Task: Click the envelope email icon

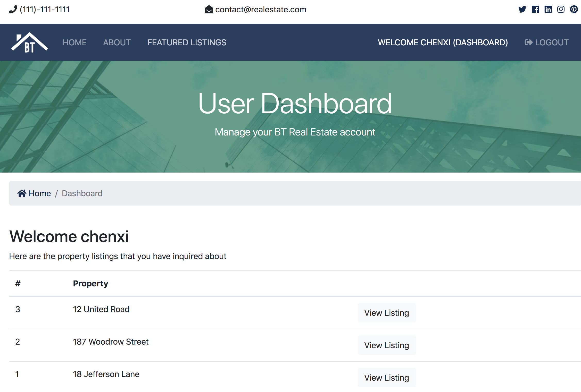Action: click(x=209, y=10)
